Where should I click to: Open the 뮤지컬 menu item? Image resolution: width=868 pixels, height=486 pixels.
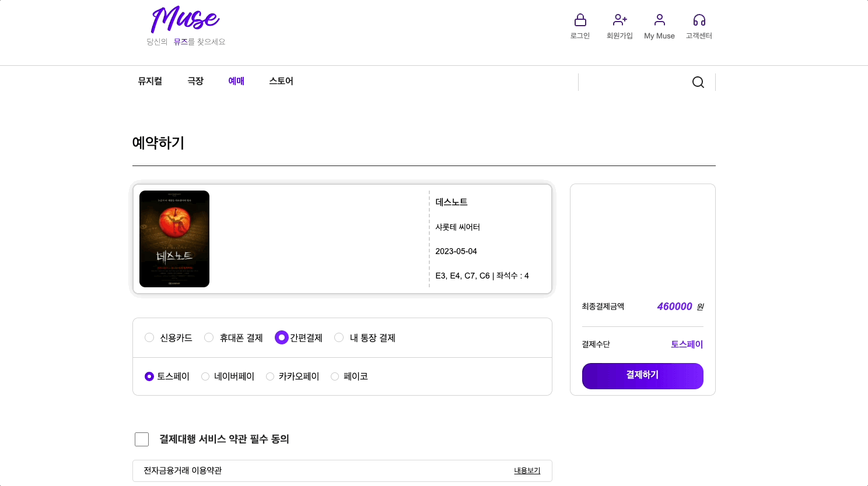click(149, 81)
